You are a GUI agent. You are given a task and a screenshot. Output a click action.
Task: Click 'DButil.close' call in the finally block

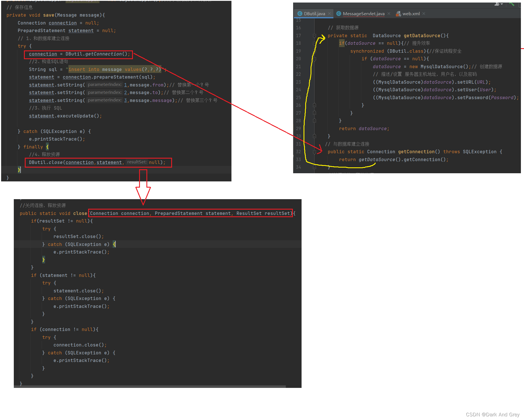tap(46, 162)
